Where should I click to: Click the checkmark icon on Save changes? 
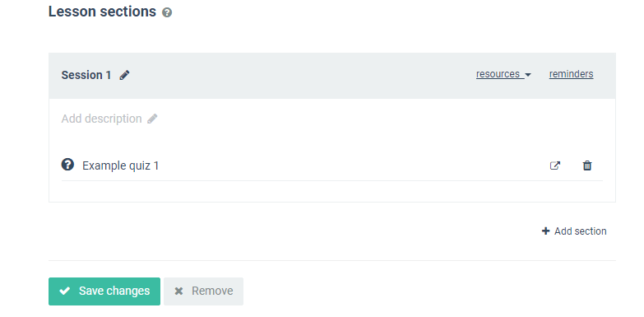(x=64, y=291)
